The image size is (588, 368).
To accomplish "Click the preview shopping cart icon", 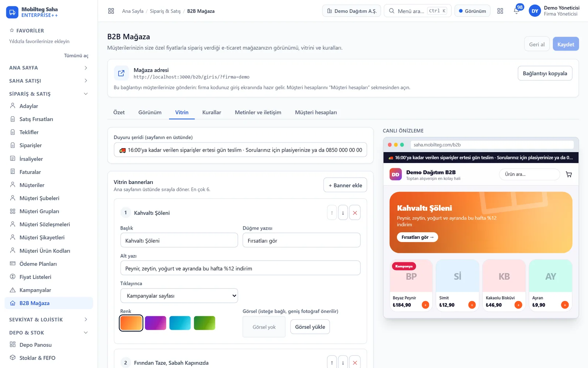I will coord(569,174).
